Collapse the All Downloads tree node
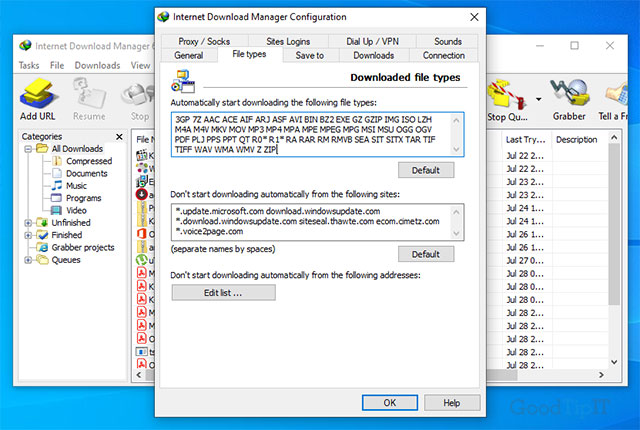The image size is (640, 430). 28,149
